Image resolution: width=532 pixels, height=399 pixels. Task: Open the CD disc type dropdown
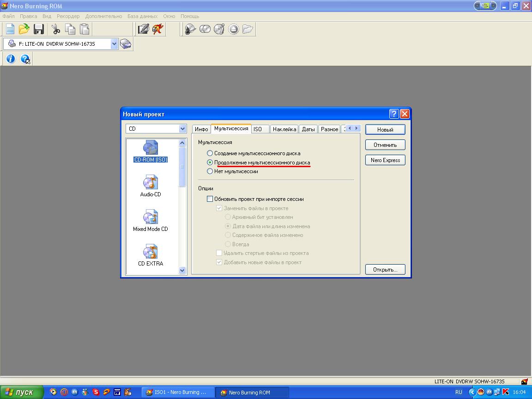(182, 128)
